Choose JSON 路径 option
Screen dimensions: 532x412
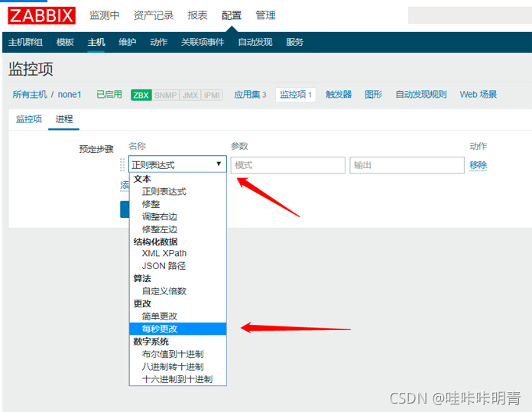(178, 266)
